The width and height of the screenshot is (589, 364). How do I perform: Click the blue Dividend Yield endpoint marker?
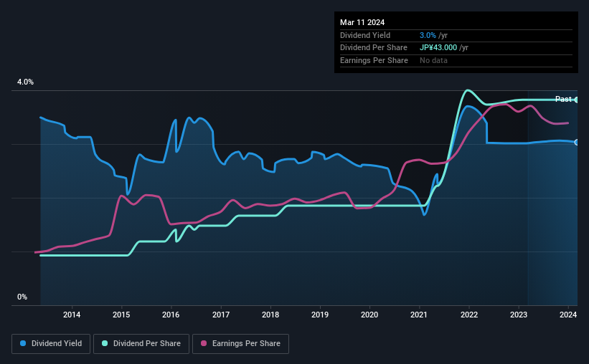[x=576, y=142]
